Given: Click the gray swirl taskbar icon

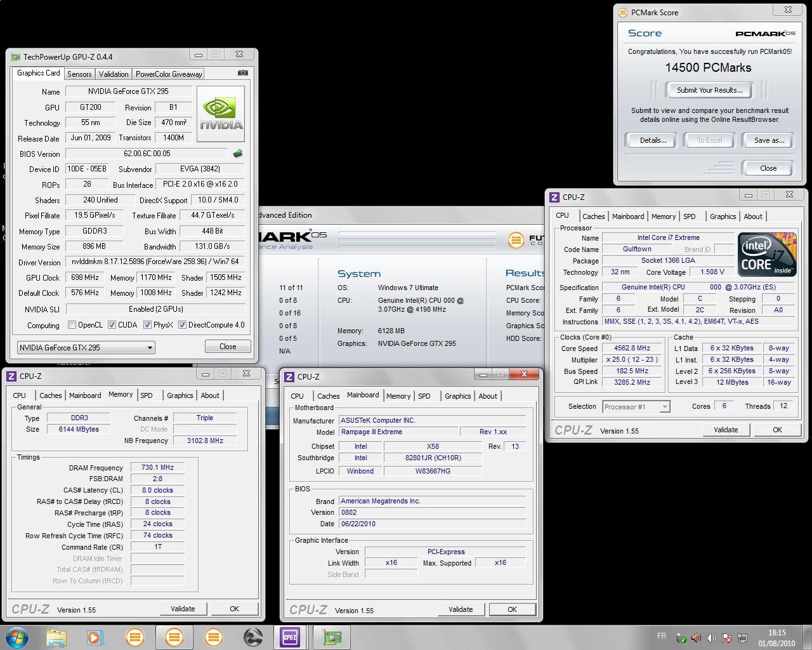Looking at the screenshot, I should pos(252,637).
